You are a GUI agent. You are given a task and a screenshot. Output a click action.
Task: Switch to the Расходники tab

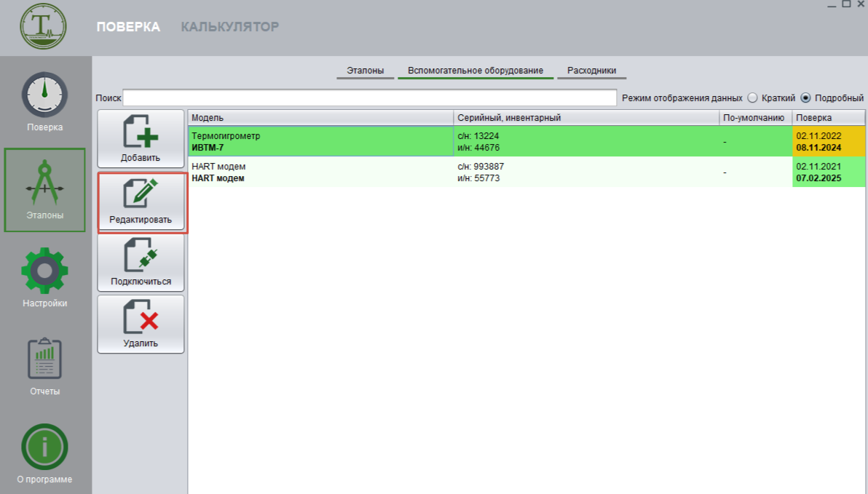pos(591,71)
